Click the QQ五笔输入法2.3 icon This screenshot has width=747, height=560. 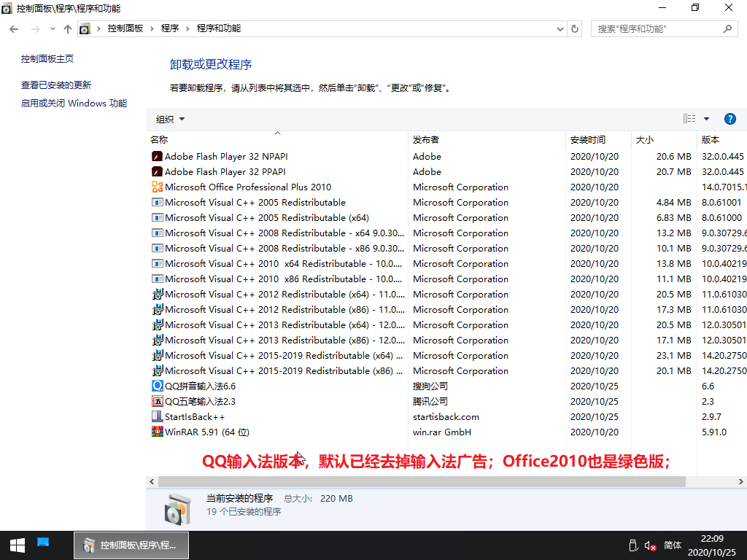click(157, 401)
